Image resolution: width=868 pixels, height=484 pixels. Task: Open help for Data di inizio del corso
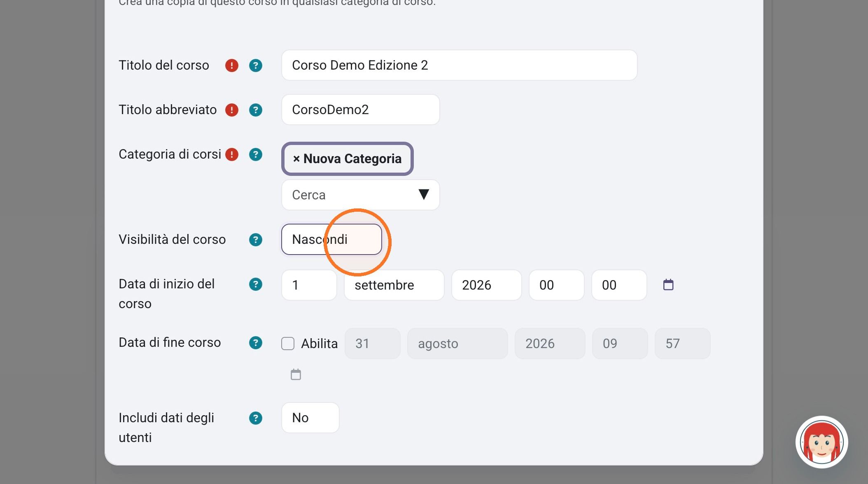pos(256,284)
